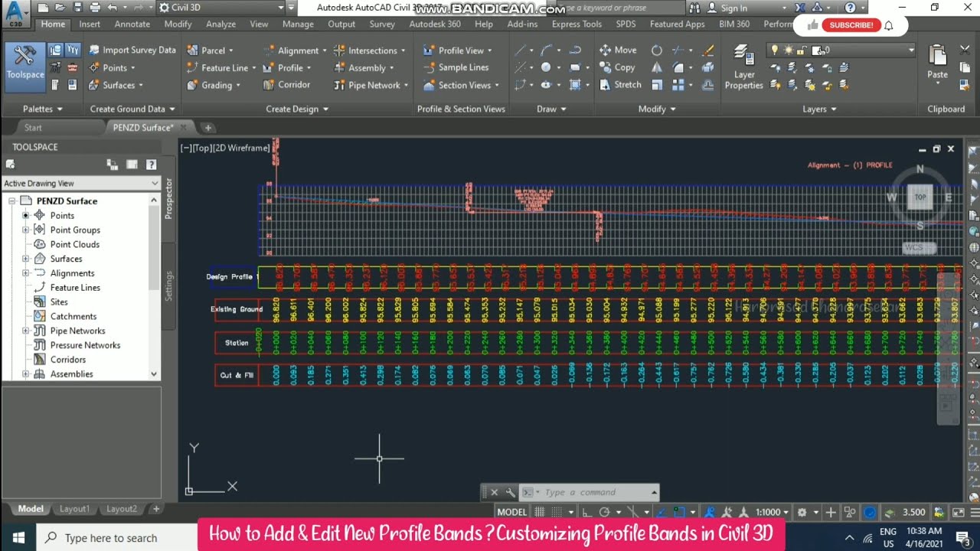Click the Windows Start button
The image size is (980, 551).
pyautogui.click(x=18, y=538)
